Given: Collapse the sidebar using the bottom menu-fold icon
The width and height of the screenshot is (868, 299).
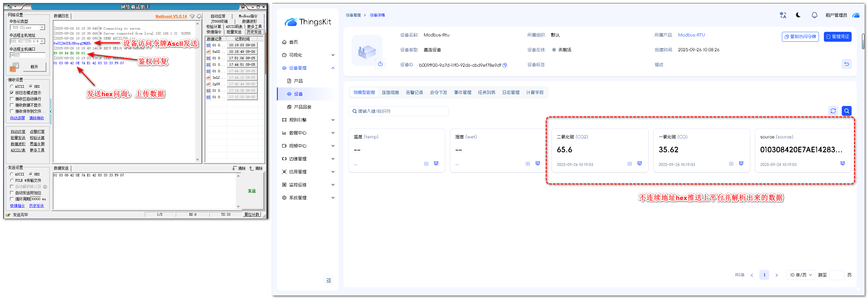Looking at the screenshot, I should (328, 280).
